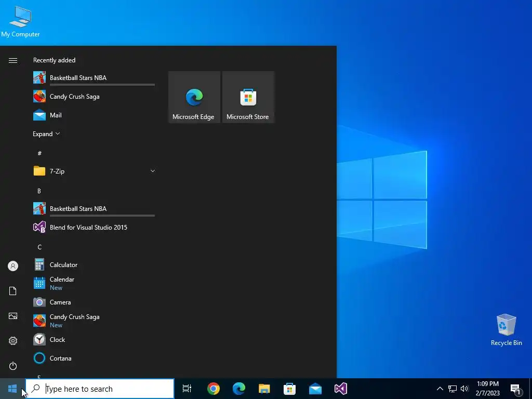Open Candy Crush Saga under letter C
Screen dimensions: 532x399
point(94,321)
